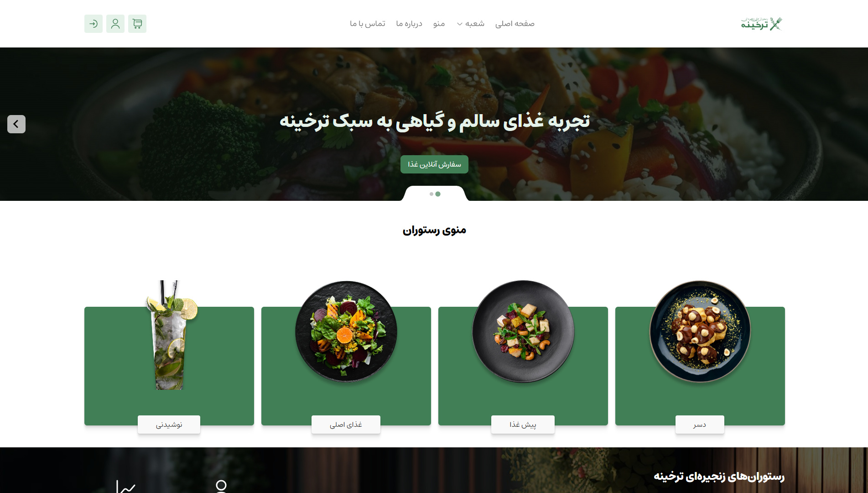
Task: Open the منو navigation item
Action: pyautogui.click(x=439, y=24)
